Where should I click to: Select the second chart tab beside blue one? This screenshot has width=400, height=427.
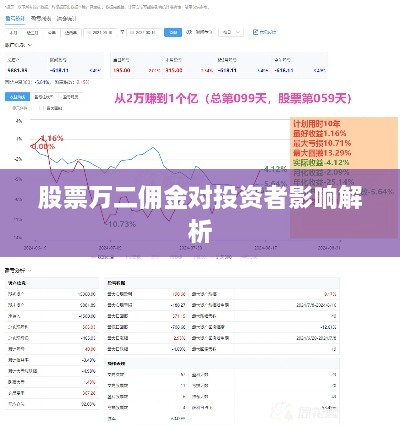[44, 97]
